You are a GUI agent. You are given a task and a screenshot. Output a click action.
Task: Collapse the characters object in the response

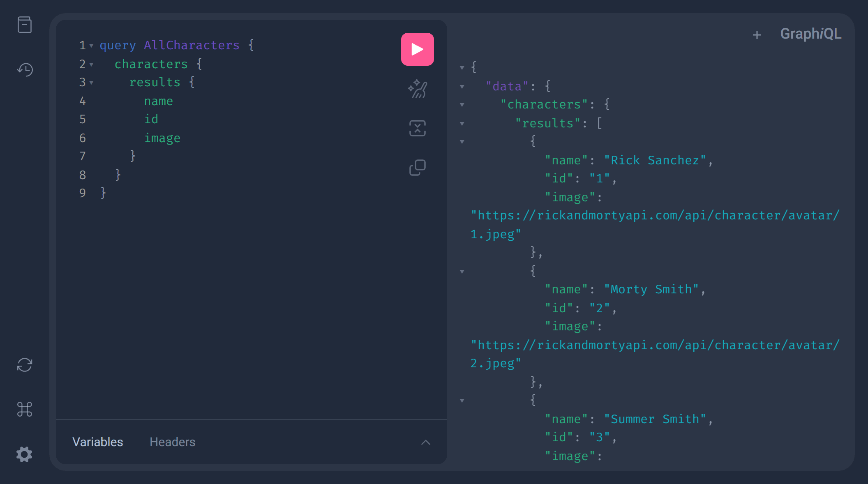(463, 105)
